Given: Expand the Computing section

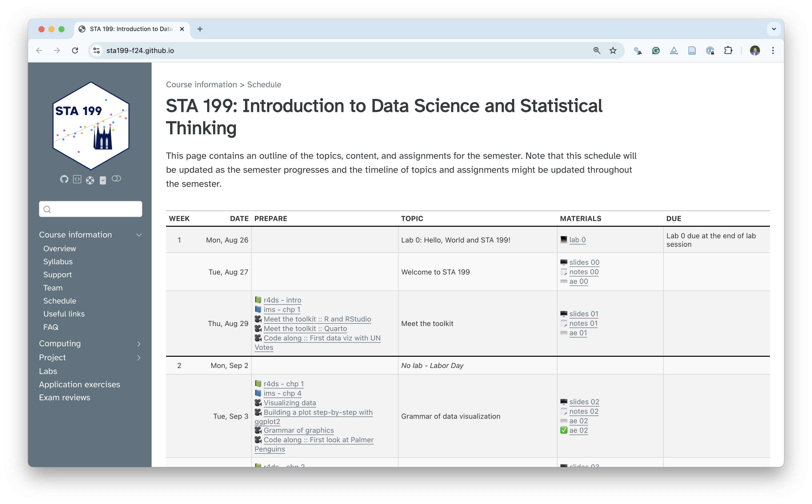Looking at the screenshot, I should [139, 344].
